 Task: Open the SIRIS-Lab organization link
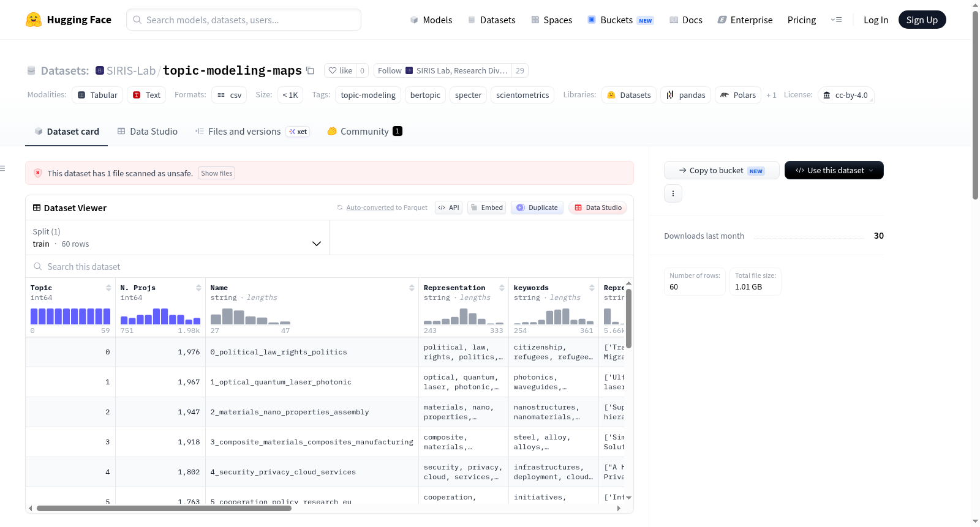pyautogui.click(x=131, y=70)
